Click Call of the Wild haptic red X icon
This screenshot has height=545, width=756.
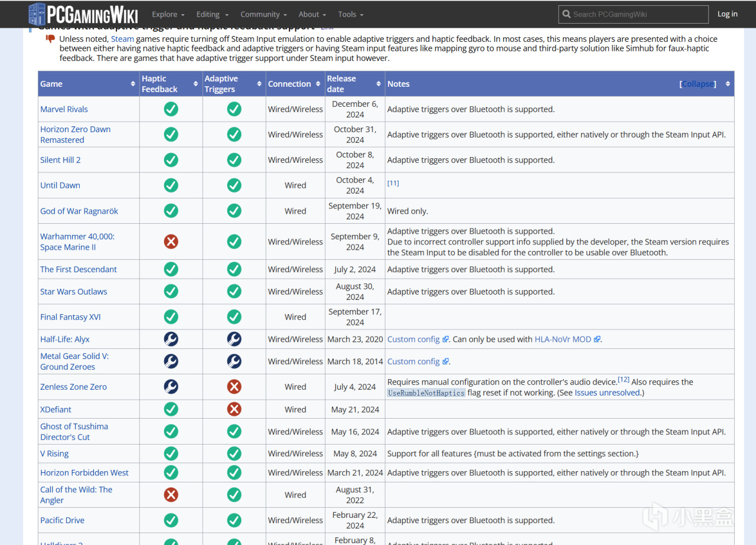pos(171,495)
